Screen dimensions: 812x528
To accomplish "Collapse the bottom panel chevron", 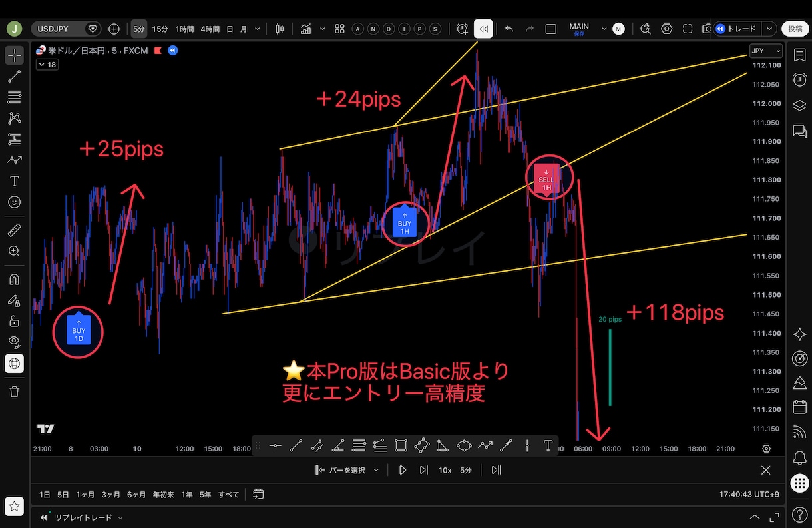I will [754, 517].
